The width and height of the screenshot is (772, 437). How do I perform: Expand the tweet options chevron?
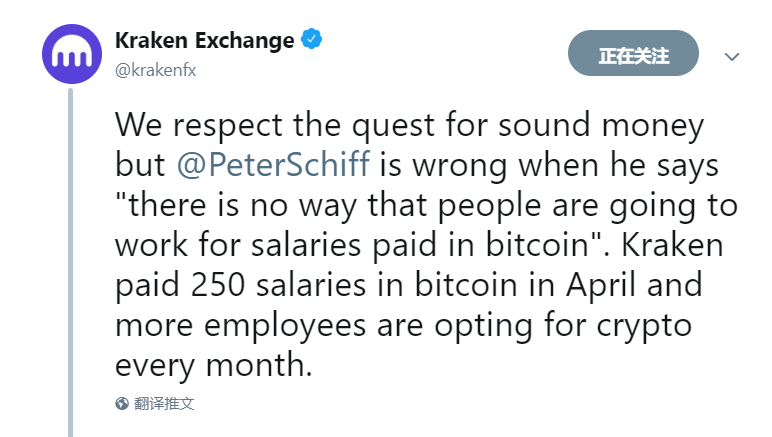(732, 57)
